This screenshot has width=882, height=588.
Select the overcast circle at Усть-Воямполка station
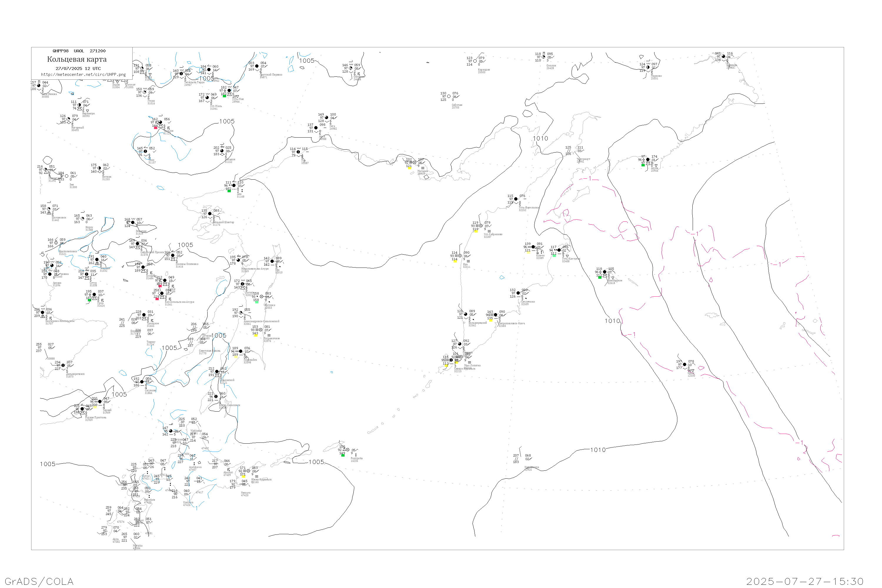click(516, 199)
